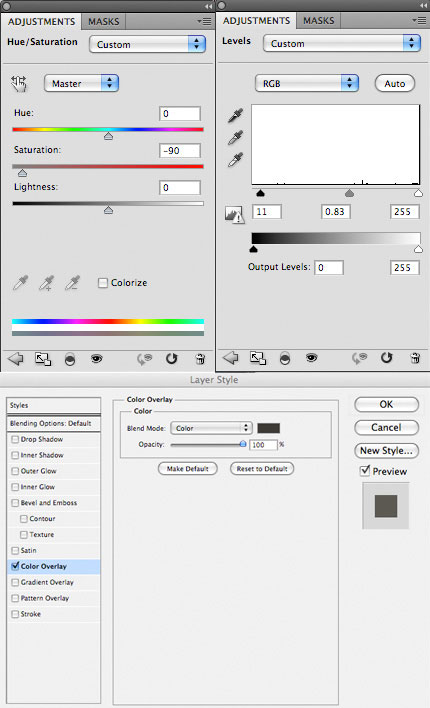The width and height of the screenshot is (430, 708).
Task: Click clip to layer icon in Levels footer
Action: point(285,359)
